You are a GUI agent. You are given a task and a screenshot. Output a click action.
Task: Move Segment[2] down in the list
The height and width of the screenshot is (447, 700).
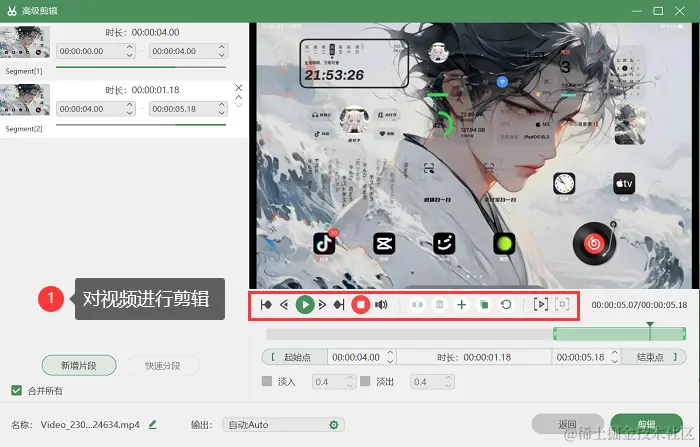pos(239,105)
